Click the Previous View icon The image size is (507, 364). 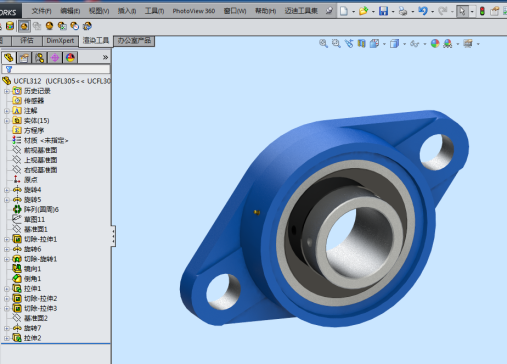[349, 43]
